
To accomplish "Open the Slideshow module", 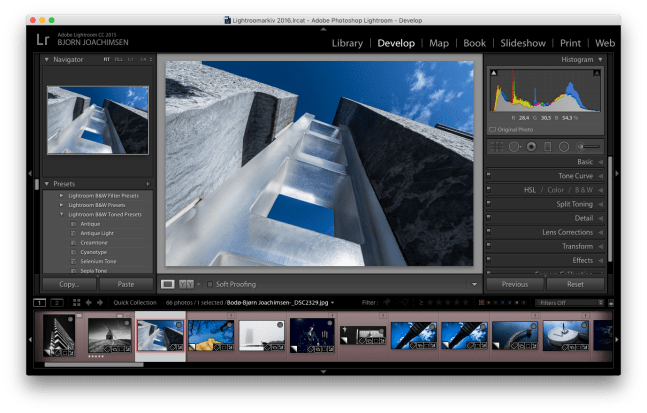I will tap(523, 43).
